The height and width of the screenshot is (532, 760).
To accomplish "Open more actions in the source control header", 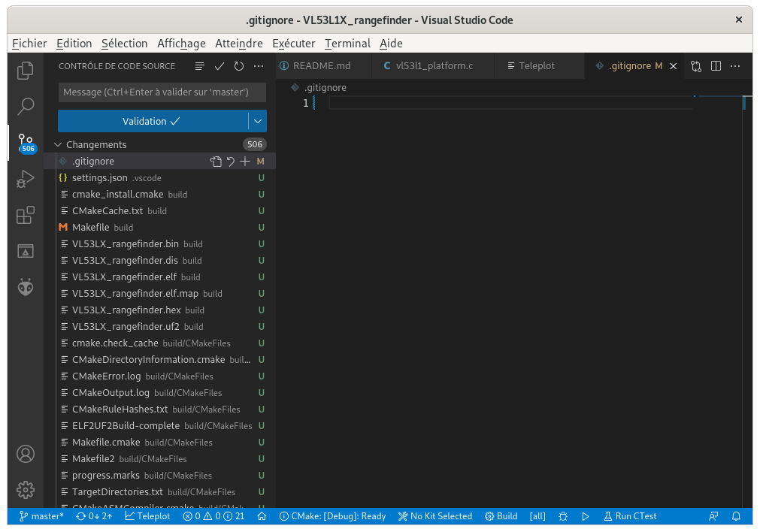I will [x=259, y=66].
